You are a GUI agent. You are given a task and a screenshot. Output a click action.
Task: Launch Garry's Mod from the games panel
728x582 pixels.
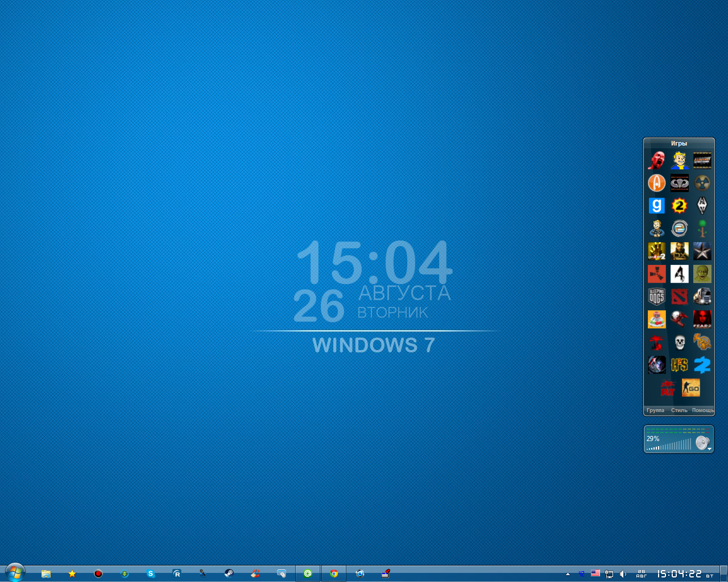click(x=656, y=206)
